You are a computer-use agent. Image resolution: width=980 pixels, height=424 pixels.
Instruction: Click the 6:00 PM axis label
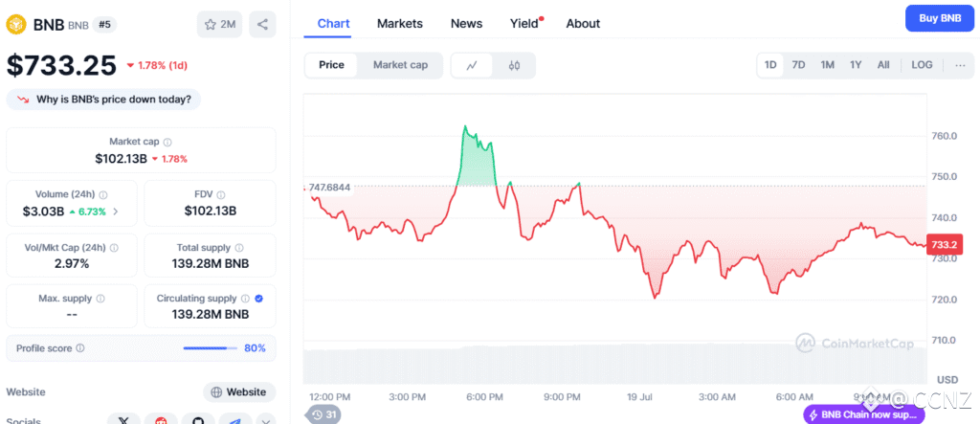click(x=484, y=396)
